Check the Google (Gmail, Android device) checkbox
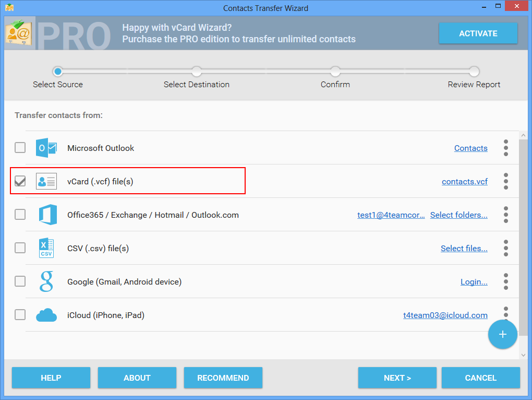Viewport: 532px width, 400px height. pyautogui.click(x=20, y=281)
